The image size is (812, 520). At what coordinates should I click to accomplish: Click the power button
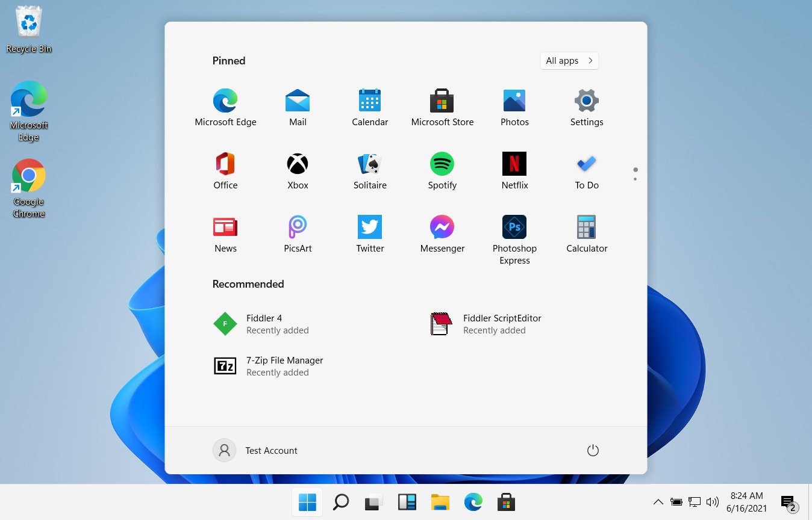[x=593, y=450]
